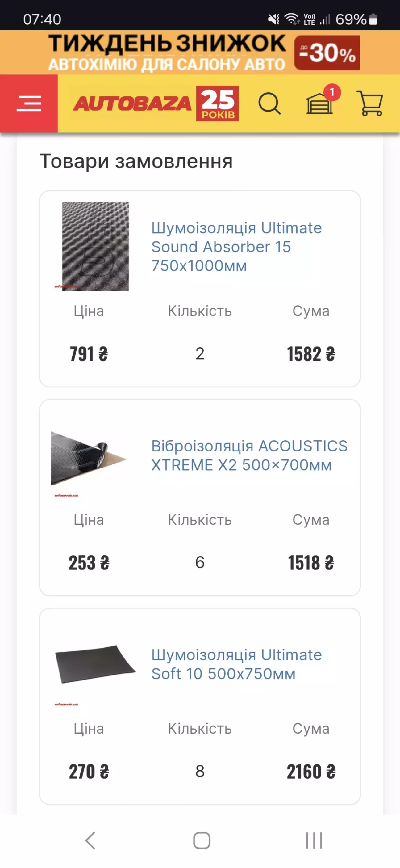Tap the discount week -30% banner
Image resolution: width=400 pixels, height=868 pixels.
click(200, 52)
